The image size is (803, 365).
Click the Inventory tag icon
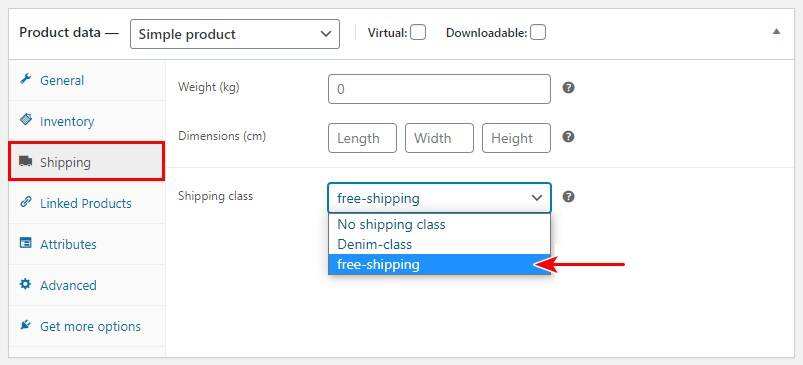pos(26,119)
